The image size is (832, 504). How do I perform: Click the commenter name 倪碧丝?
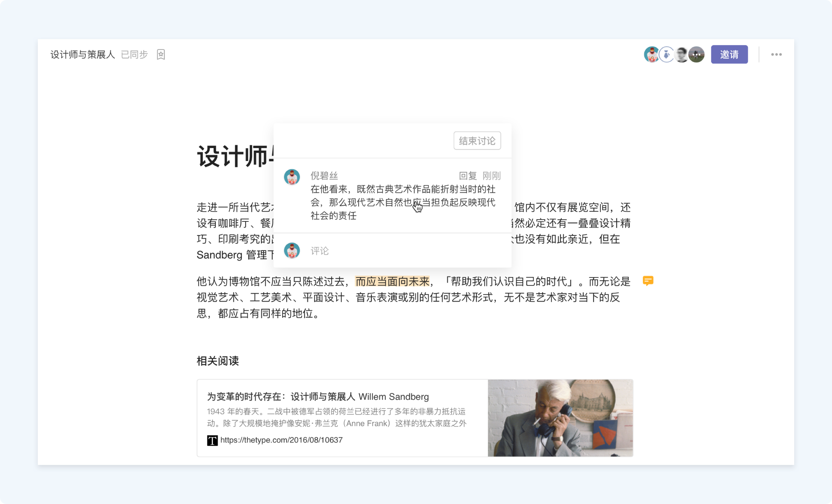click(324, 175)
